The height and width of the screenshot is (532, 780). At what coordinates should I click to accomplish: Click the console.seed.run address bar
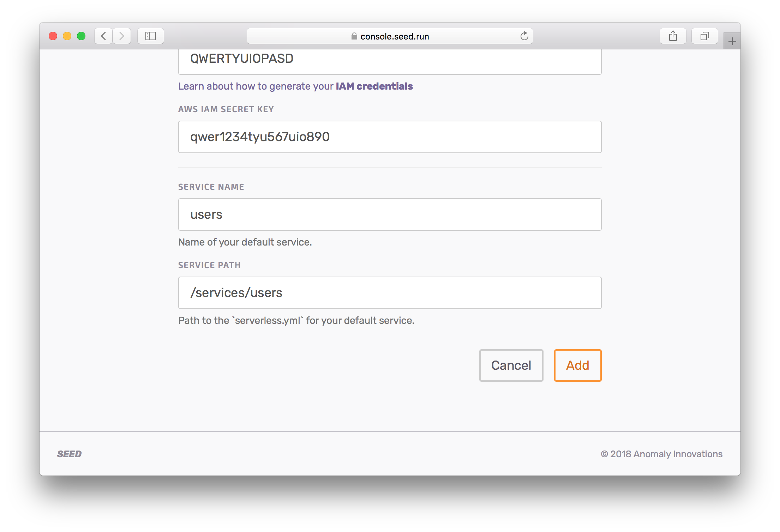395,36
